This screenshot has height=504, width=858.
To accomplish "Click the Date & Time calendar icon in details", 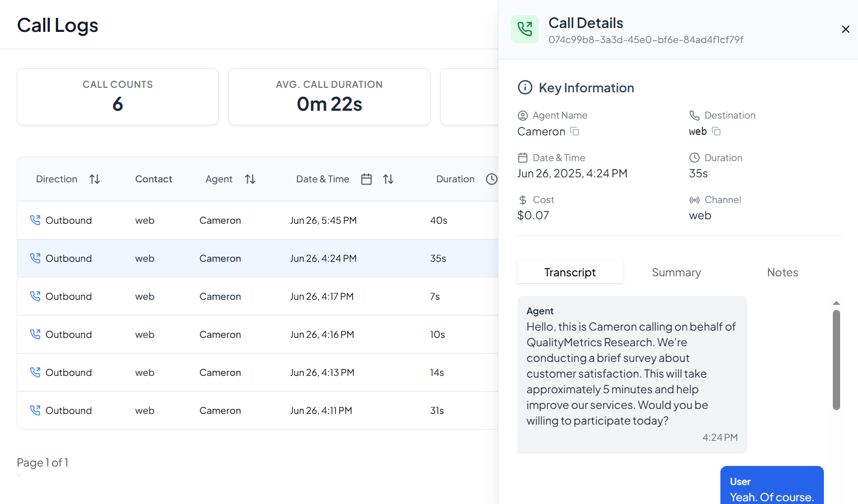I will (x=523, y=158).
